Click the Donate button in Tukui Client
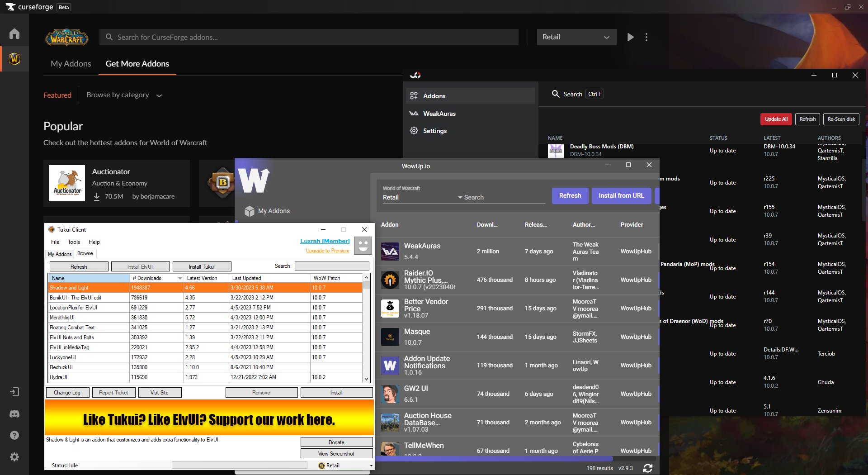Image resolution: width=868 pixels, height=475 pixels. (x=336, y=442)
